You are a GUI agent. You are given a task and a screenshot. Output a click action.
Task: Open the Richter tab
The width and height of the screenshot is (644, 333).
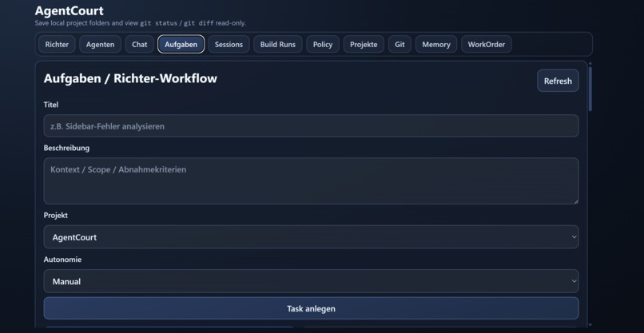57,45
